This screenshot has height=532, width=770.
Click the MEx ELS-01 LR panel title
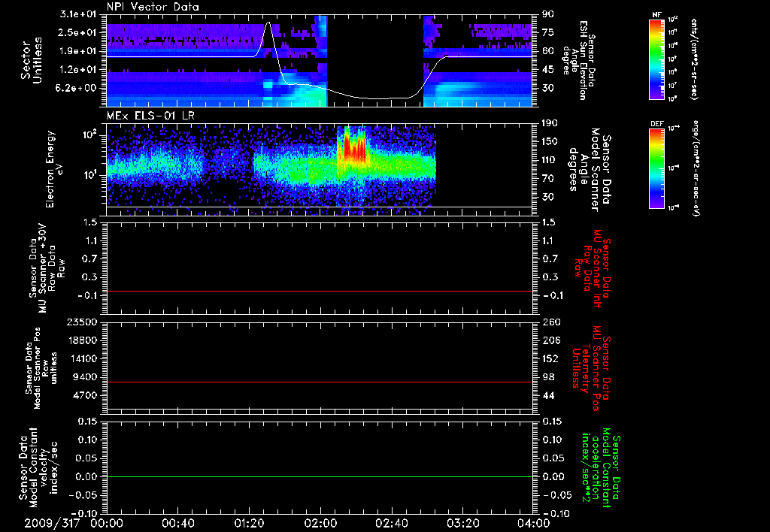pyautogui.click(x=150, y=116)
